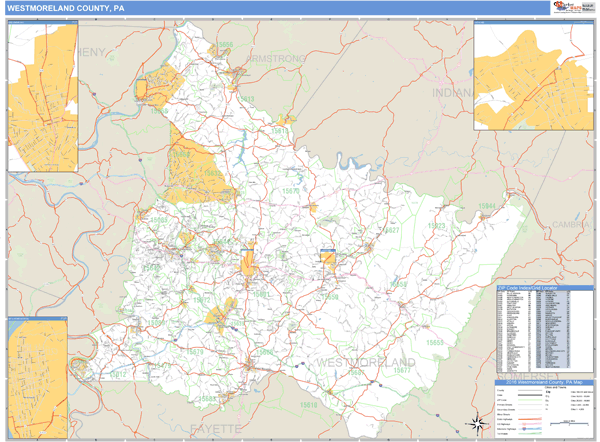600x442 pixels.
Task: Click ZIP code label 15944
Action: pos(487,206)
